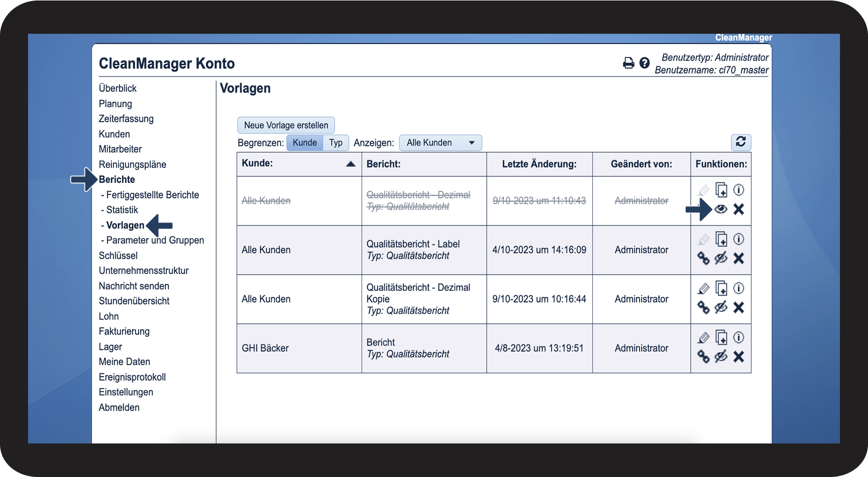Edit the GHI Bäcker Bericht template
This screenshot has height=477, width=868.
point(703,337)
